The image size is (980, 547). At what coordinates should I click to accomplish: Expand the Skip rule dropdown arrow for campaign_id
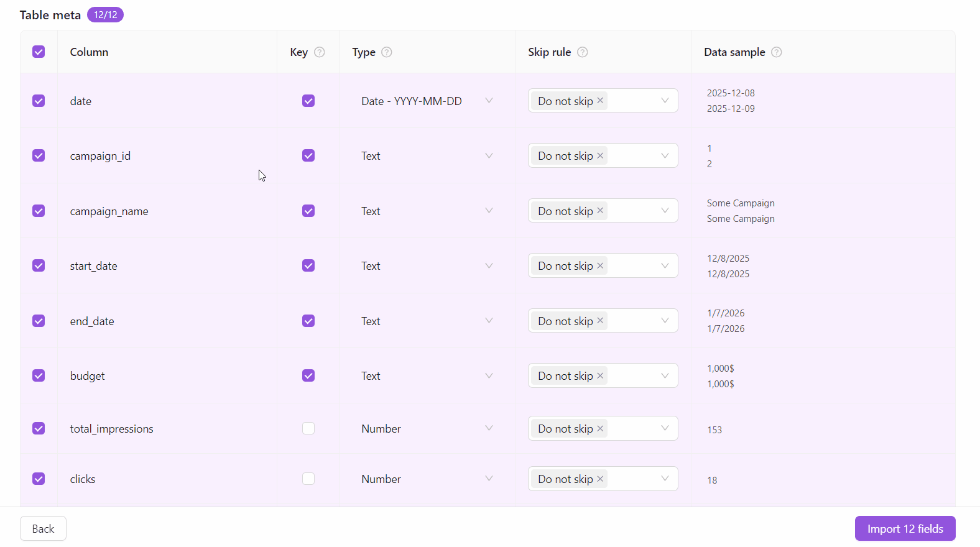click(665, 155)
